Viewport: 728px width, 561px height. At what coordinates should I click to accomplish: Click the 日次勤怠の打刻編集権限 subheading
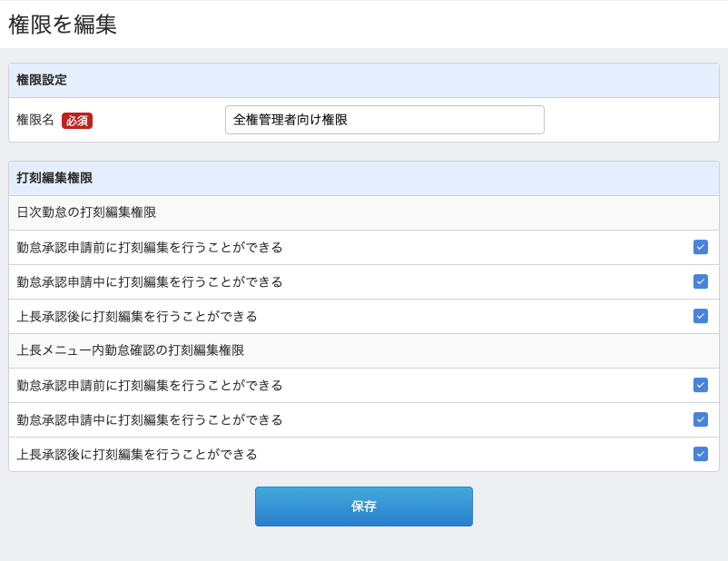point(86,212)
